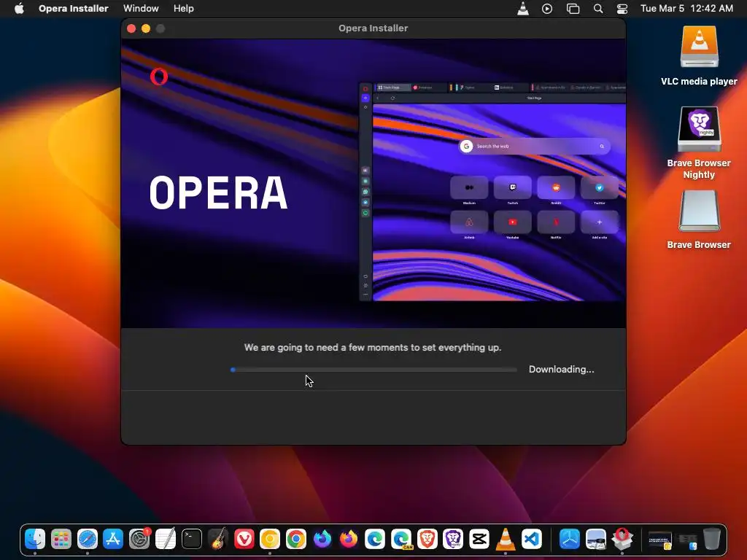Close the Opera Installer window
747x560 pixels.
(x=131, y=28)
